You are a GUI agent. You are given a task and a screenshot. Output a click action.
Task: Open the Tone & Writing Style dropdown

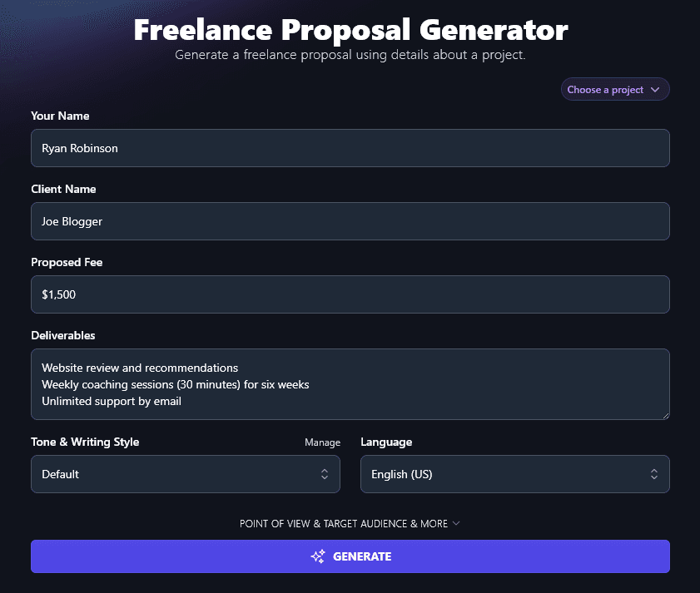185,474
